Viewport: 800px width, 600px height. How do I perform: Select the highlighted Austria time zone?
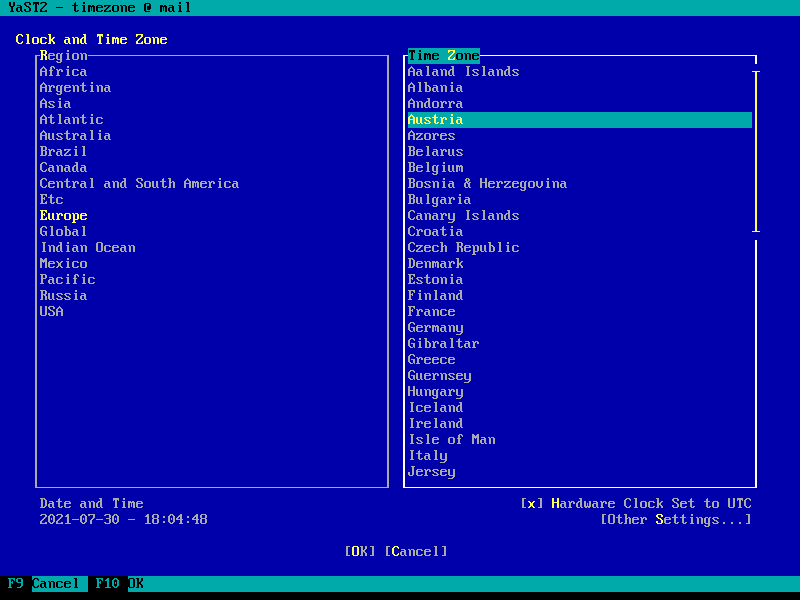pyautogui.click(x=580, y=119)
